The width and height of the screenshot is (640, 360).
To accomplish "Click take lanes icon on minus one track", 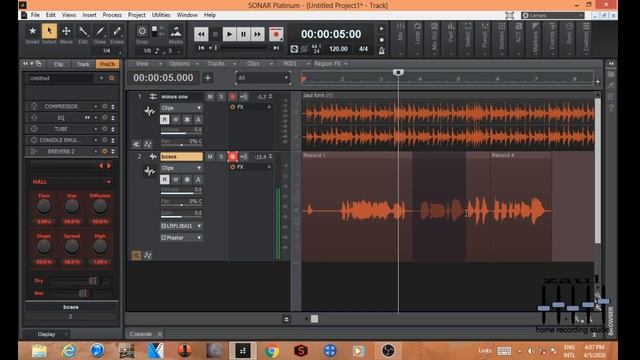I will tap(136, 144).
